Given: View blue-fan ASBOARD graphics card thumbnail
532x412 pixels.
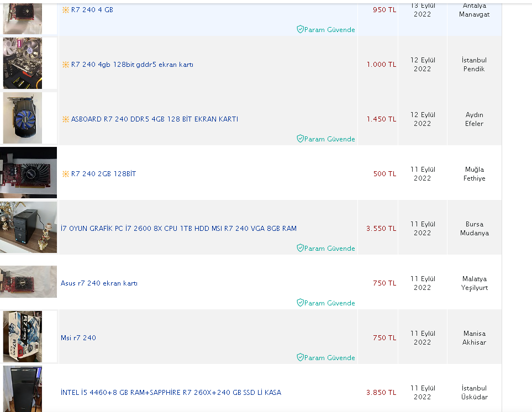Looking at the screenshot, I should pos(23,118).
